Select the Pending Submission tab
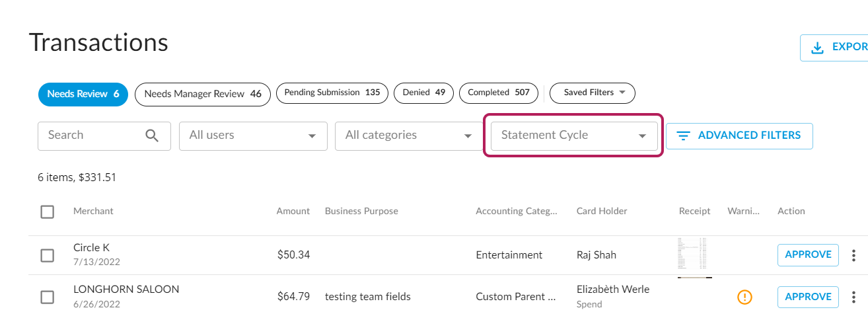868x316 pixels. click(332, 93)
